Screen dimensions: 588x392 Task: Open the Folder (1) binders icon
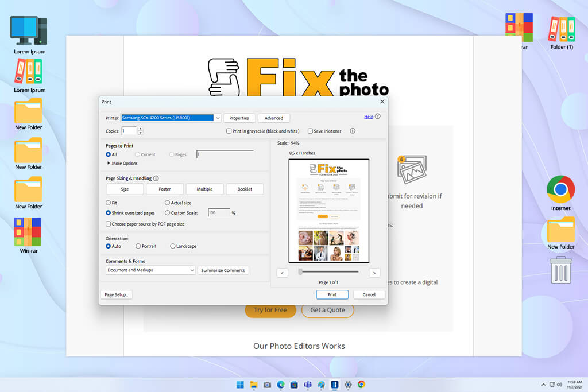(x=562, y=29)
